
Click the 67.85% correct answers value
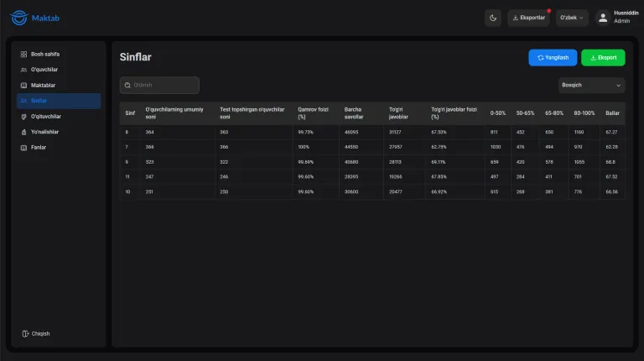439,177
